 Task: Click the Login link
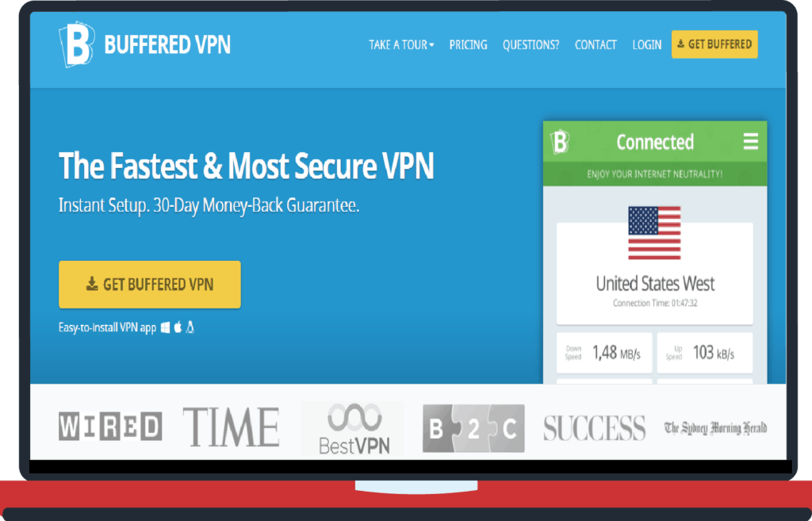click(x=647, y=45)
